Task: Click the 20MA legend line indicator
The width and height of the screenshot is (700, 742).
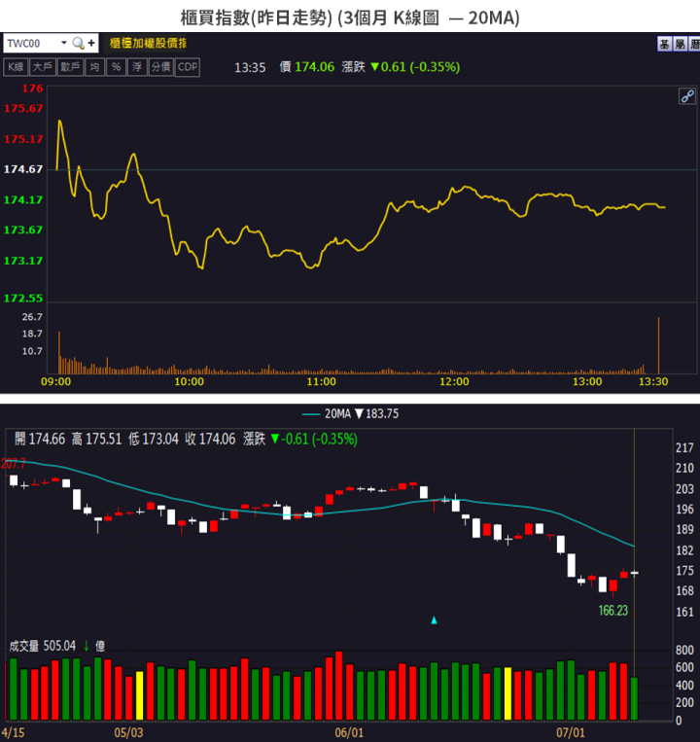Action: [x=308, y=413]
